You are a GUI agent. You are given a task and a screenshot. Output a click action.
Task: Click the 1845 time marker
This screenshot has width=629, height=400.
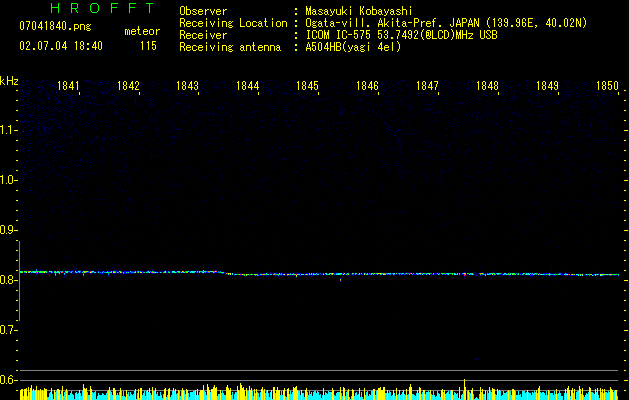pyautogui.click(x=307, y=86)
